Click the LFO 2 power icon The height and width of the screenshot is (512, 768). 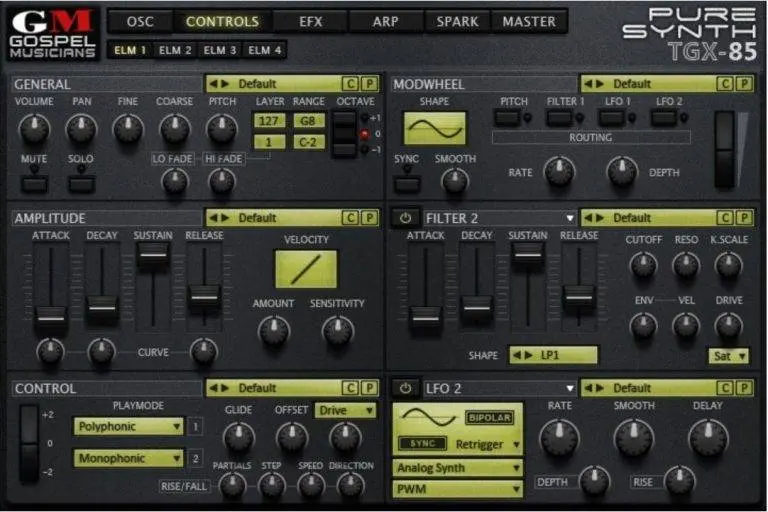406,388
